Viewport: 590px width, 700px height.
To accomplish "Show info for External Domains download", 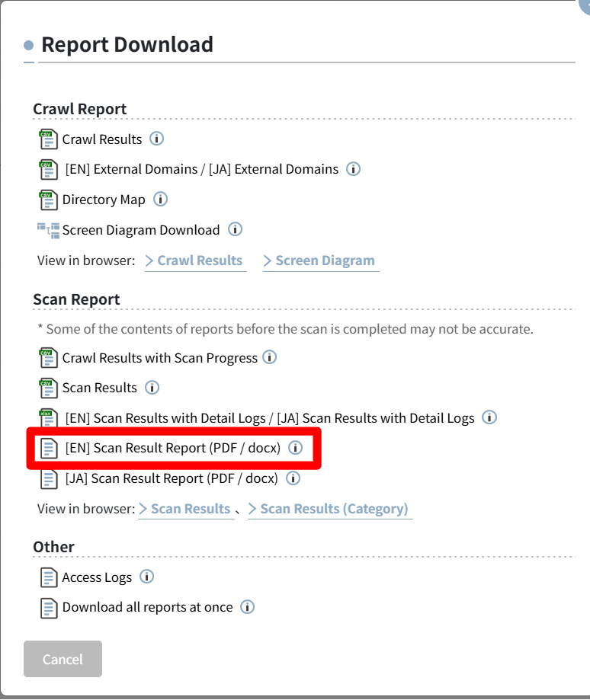I will click(353, 169).
